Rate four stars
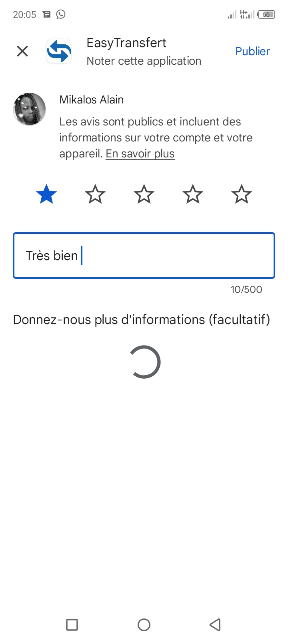 click(193, 195)
